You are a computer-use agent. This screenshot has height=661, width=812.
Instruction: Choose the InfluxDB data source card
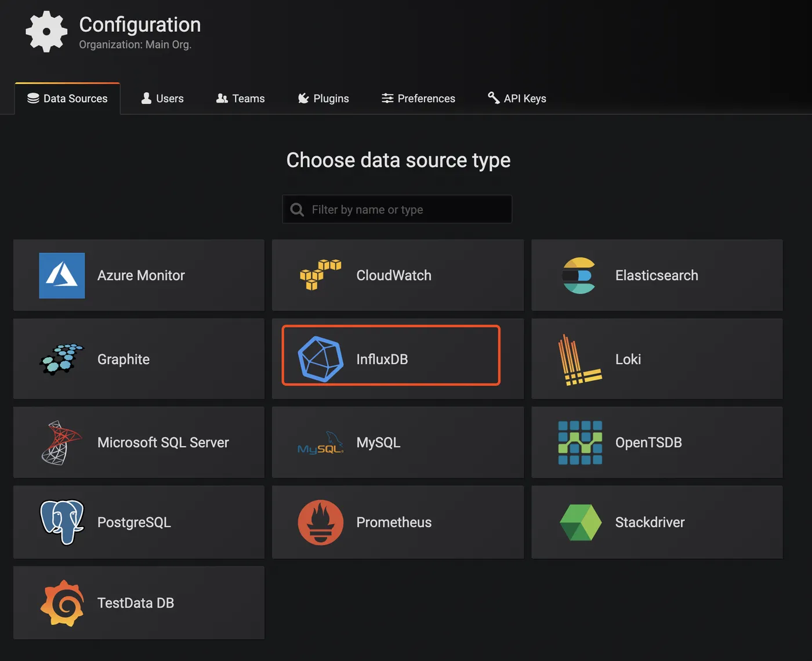[398, 359]
